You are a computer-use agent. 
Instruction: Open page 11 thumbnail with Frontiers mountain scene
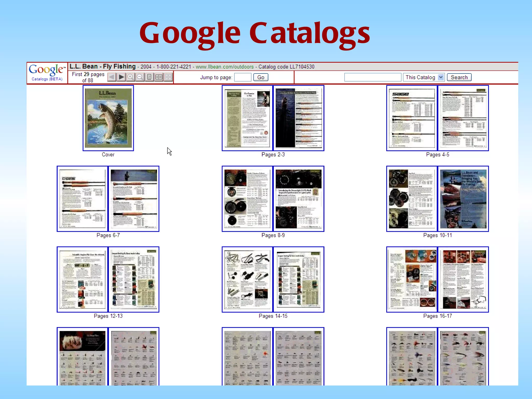point(463,199)
